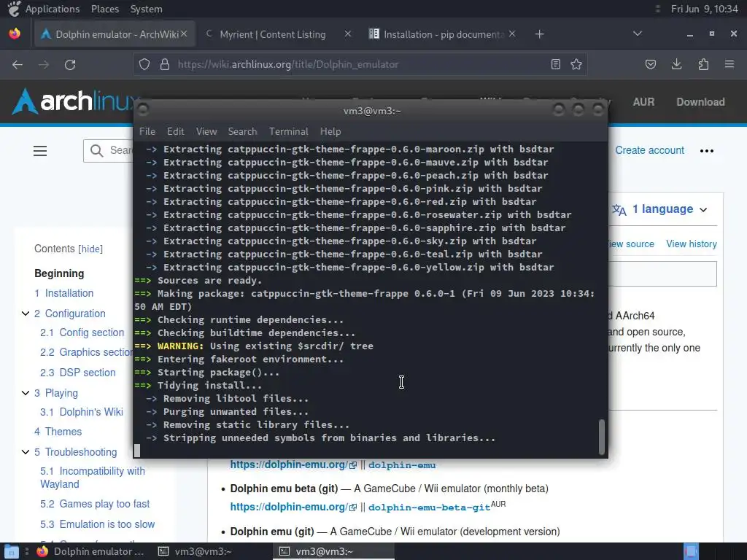This screenshot has height=560, width=747.
Task: Open the terminal Search menu
Action: 242,131
